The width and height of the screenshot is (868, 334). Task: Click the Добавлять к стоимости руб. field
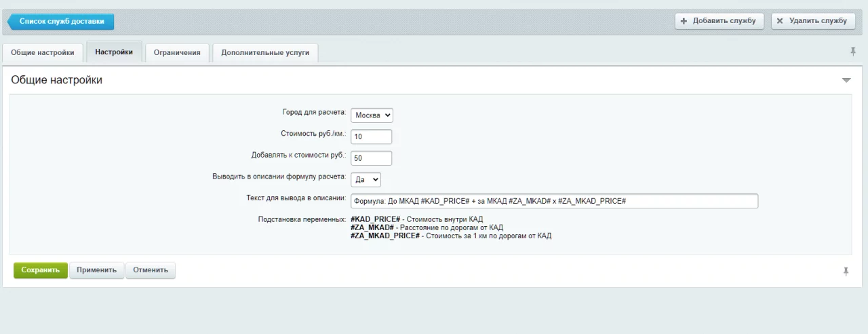371,158
